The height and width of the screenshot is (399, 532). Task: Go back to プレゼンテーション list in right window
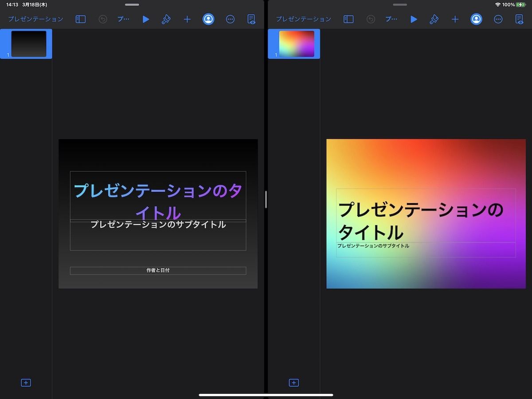pyautogui.click(x=303, y=19)
